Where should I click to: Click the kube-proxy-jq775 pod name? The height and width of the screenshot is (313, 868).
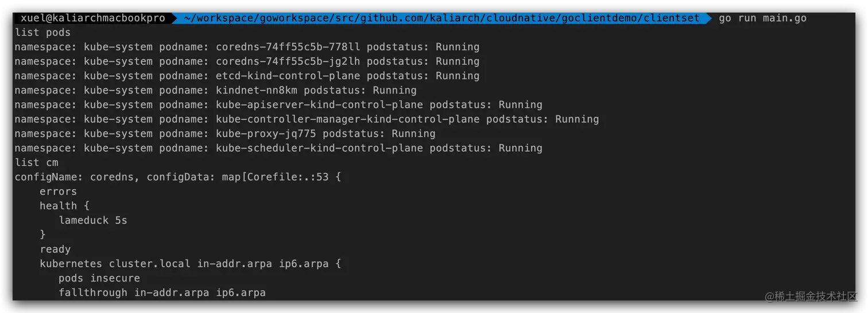[266, 134]
